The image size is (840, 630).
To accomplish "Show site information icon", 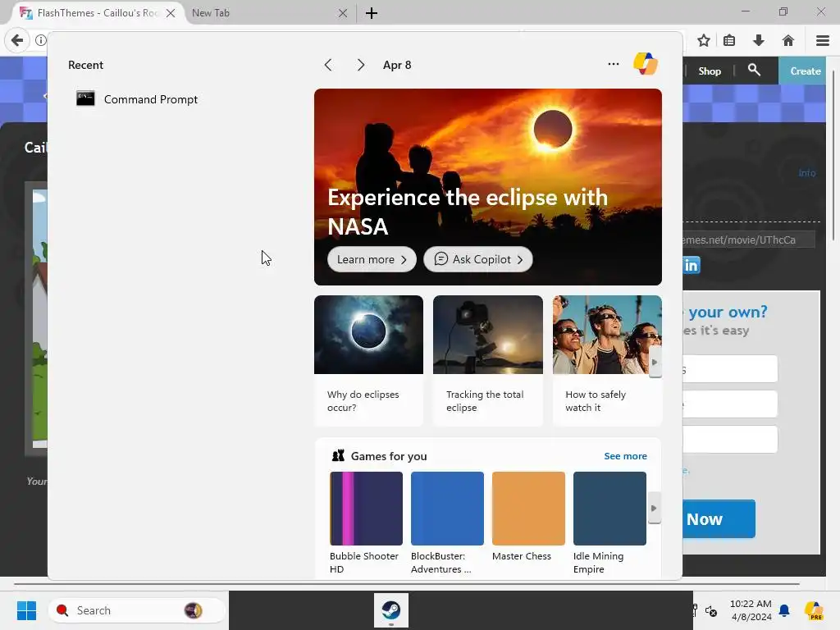I will click(41, 40).
